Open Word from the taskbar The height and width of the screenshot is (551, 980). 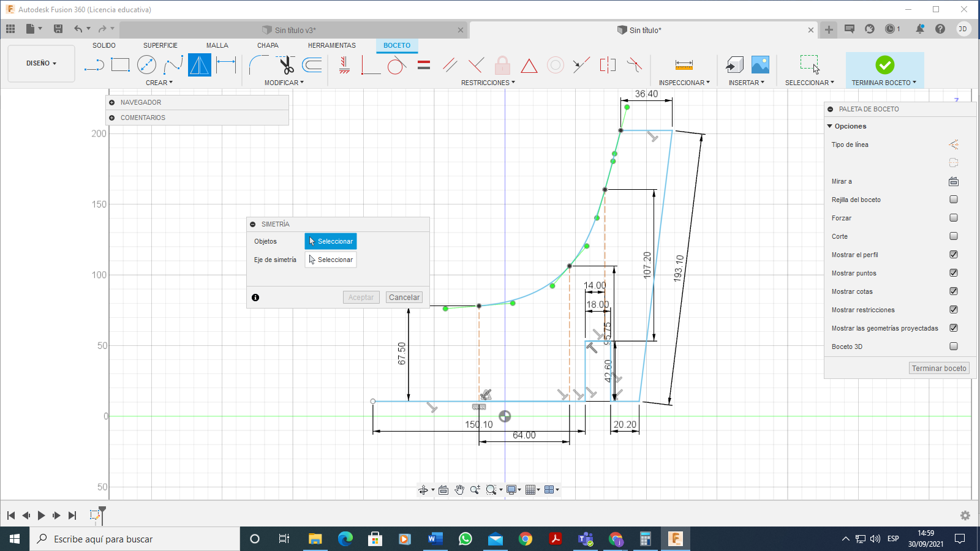(x=435, y=539)
